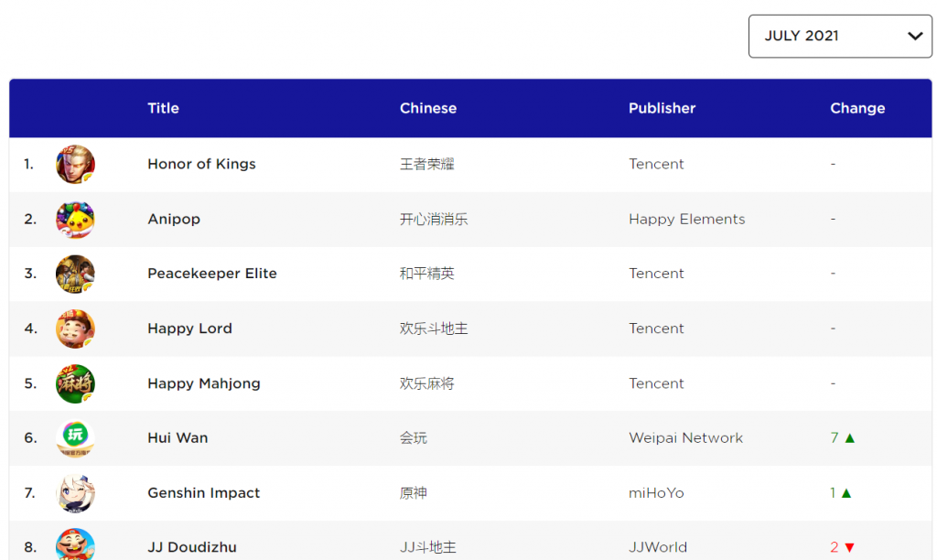Click rank number 3.
This screenshot has height=560, width=937.
[30, 274]
